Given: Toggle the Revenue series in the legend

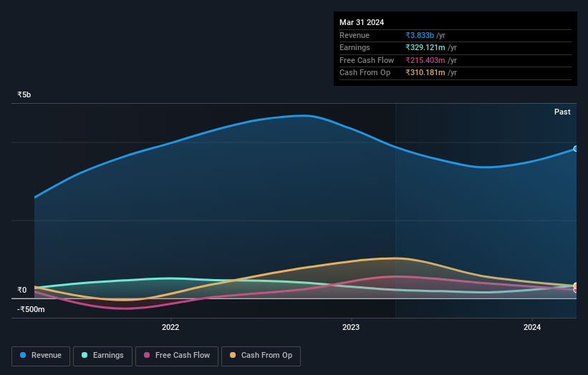Looking at the screenshot, I should 41,356.
